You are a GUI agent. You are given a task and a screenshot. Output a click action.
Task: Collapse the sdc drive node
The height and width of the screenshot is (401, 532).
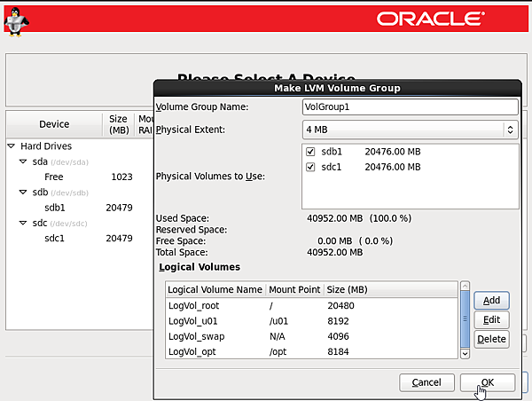[23, 223]
